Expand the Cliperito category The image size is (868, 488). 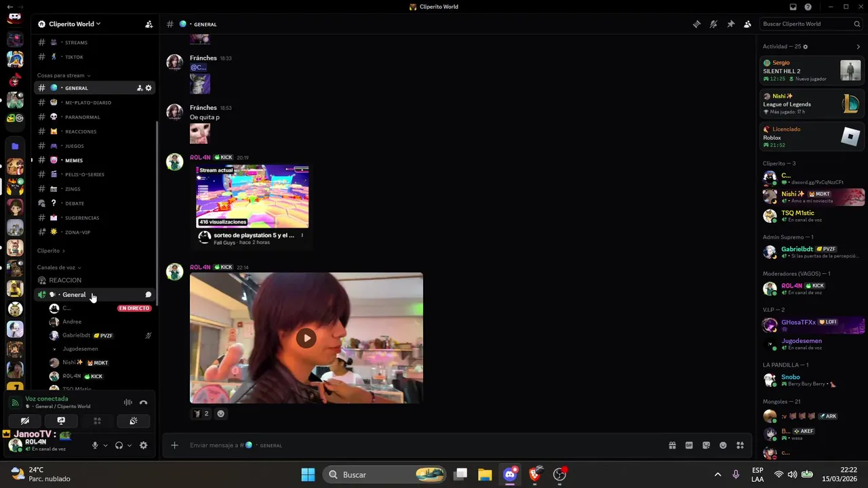coord(51,251)
